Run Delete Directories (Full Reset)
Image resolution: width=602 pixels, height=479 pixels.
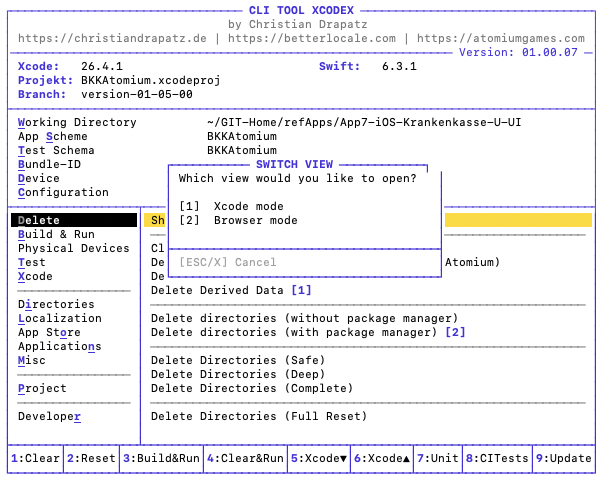pyautogui.click(x=259, y=416)
